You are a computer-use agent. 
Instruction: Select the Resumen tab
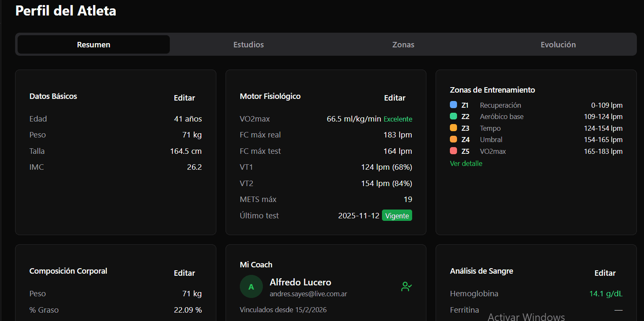coord(93,44)
